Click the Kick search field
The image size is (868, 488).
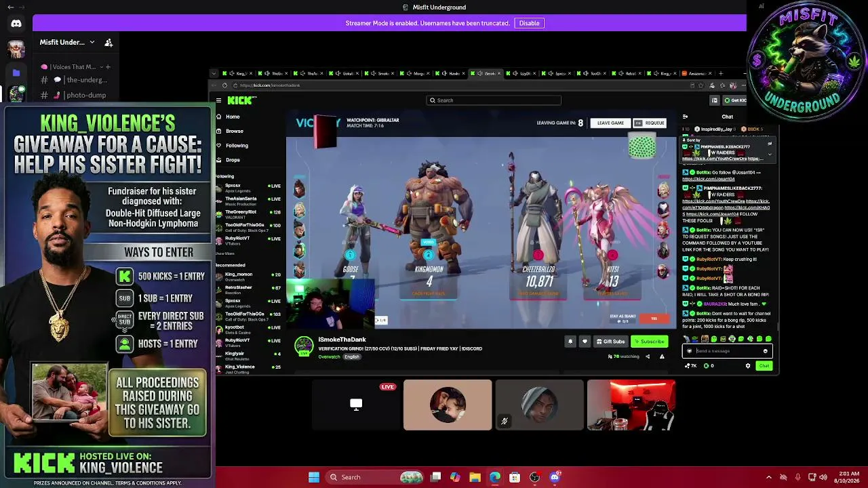tap(494, 100)
